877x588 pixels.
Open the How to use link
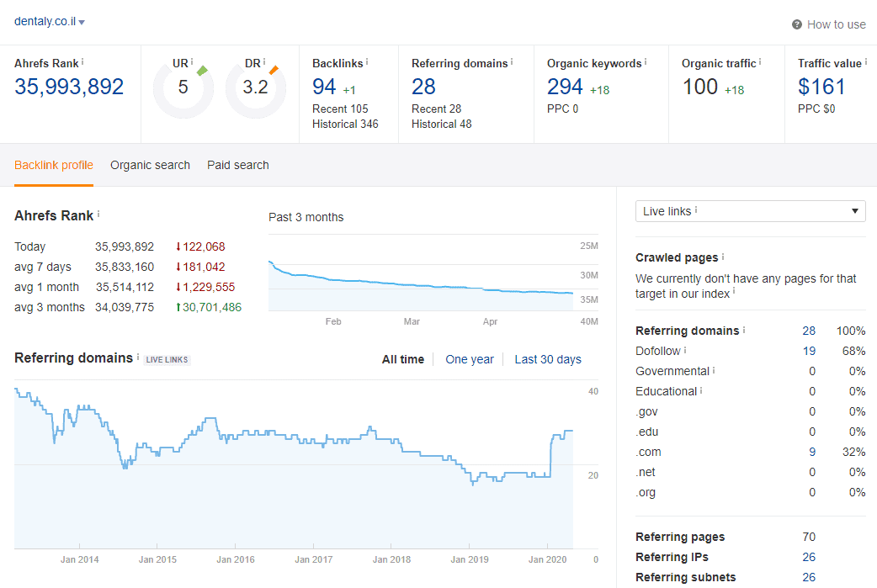[836, 24]
